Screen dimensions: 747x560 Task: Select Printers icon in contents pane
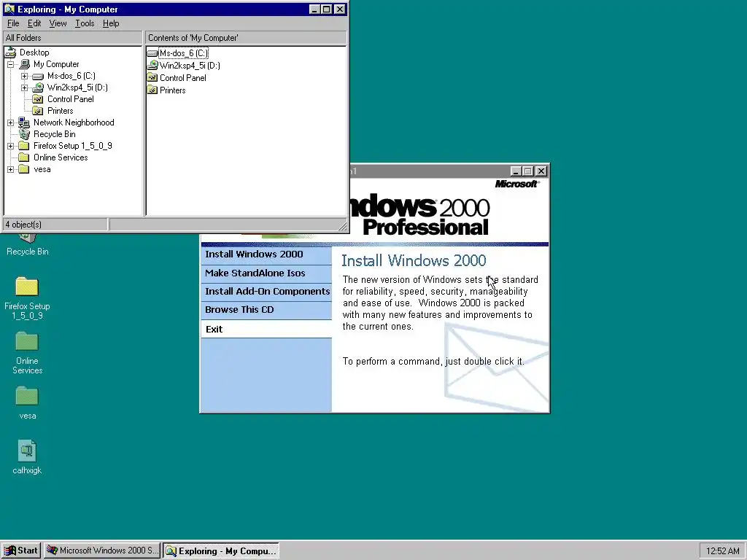(152, 90)
